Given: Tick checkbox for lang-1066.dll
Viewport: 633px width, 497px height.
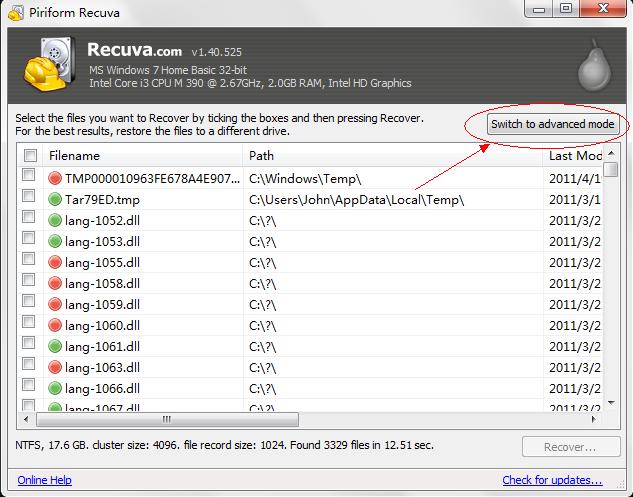Looking at the screenshot, I should pyautogui.click(x=28, y=385).
